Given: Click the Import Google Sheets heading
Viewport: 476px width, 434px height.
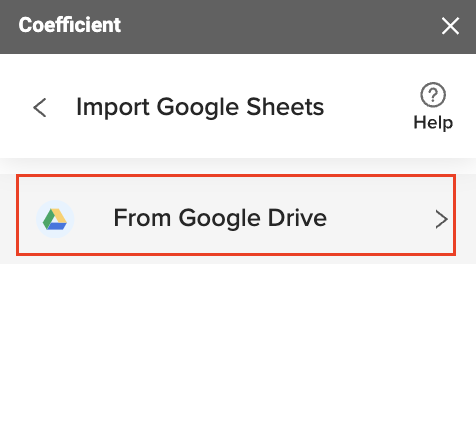Looking at the screenshot, I should (200, 107).
